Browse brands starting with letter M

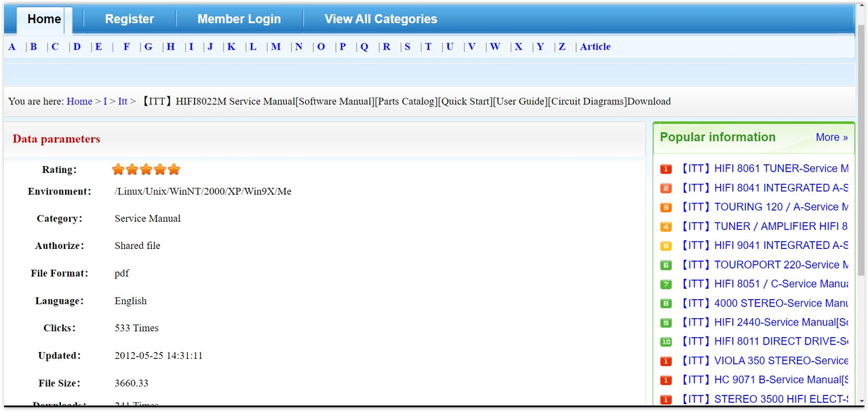point(276,47)
